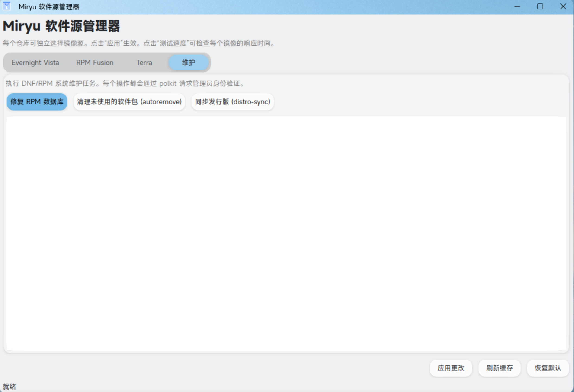This screenshot has height=392, width=574.
Task: Select the 维护 maintenance tab
Action: tap(189, 63)
